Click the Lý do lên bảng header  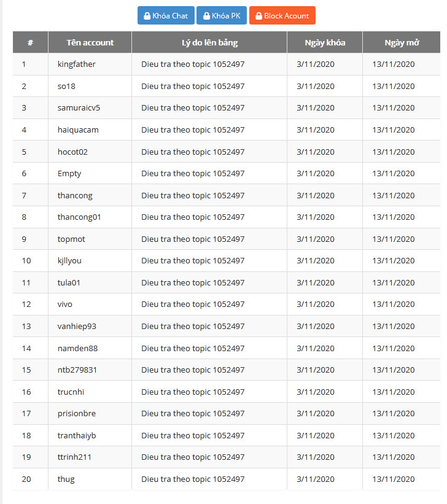coord(209,42)
